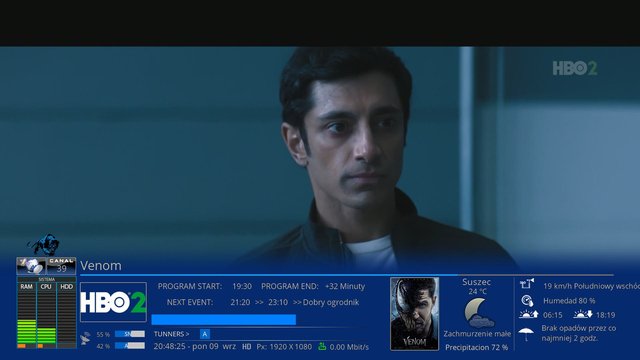Screen dimensions: 640x360
Task: Select tuner A indicator box
Action: tap(205, 334)
